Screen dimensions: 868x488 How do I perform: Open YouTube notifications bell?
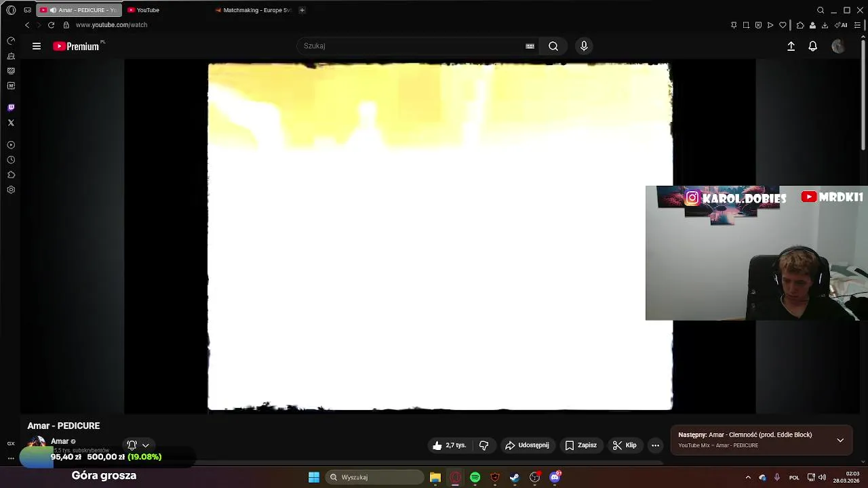click(812, 46)
